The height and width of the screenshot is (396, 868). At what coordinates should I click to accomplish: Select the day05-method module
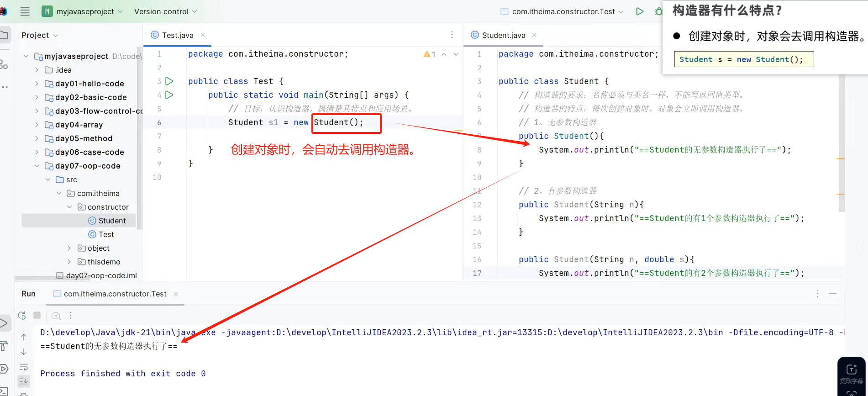click(79, 138)
